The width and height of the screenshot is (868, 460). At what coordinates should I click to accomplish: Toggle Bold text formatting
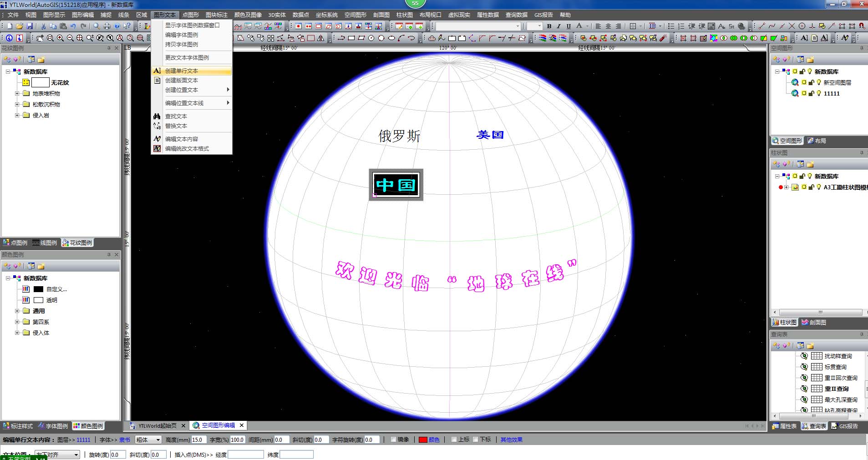click(x=549, y=26)
